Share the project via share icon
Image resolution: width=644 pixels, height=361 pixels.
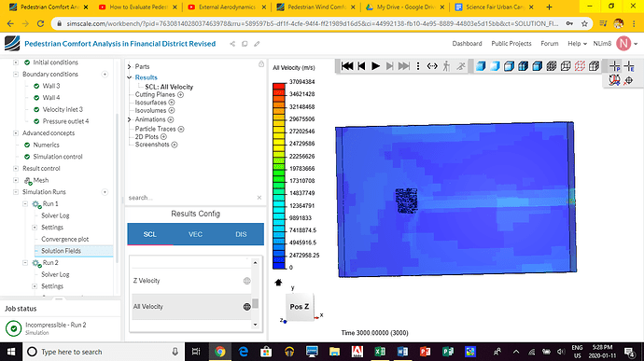point(232,44)
